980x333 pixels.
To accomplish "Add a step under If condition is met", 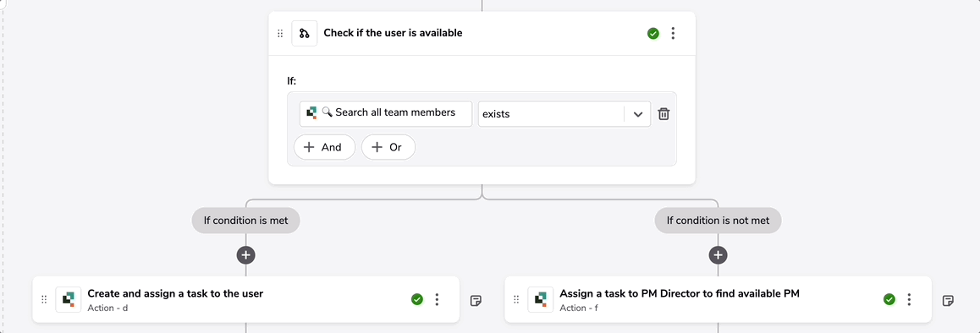I will [246, 255].
